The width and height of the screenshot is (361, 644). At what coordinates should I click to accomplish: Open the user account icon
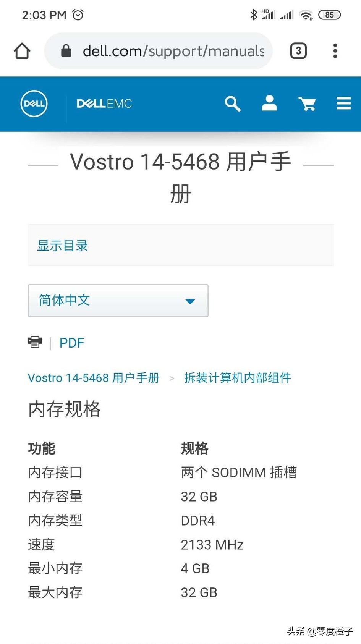click(x=269, y=104)
